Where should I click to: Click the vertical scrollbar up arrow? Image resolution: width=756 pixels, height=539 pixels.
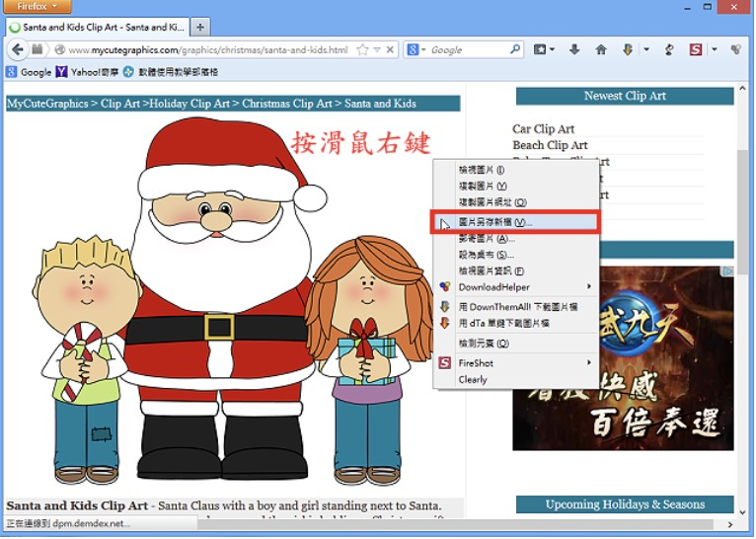point(743,89)
